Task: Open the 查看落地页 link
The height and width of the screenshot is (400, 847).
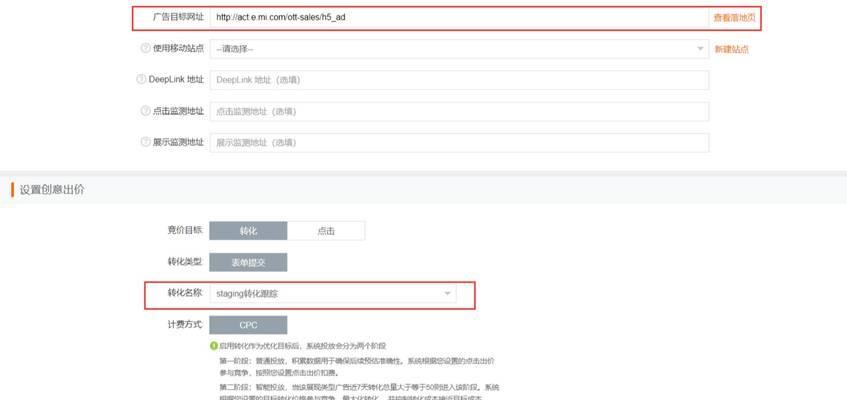Action: [x=735, y=17]
